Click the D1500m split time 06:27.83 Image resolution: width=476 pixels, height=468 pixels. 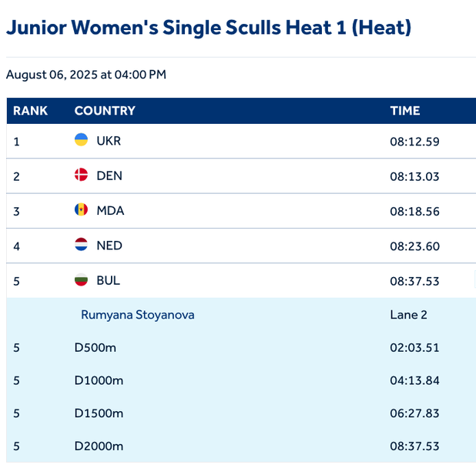coord(414,413)
